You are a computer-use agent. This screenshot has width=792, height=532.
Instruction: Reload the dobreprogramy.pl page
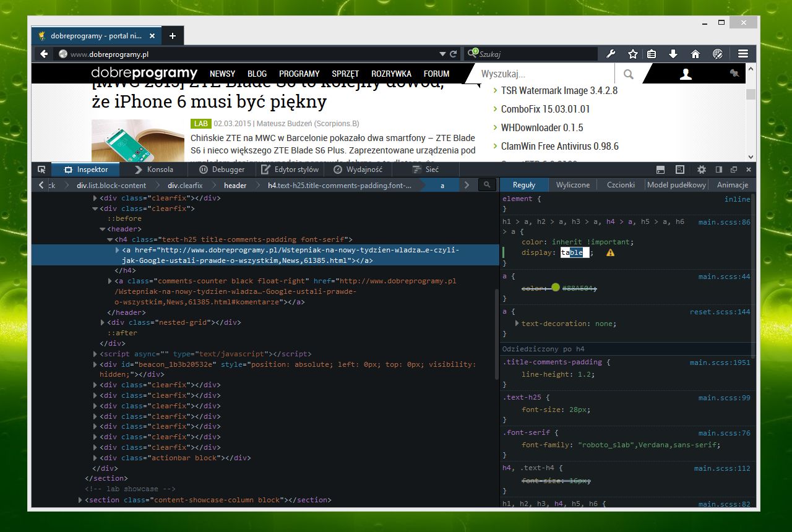pos(454,54)
